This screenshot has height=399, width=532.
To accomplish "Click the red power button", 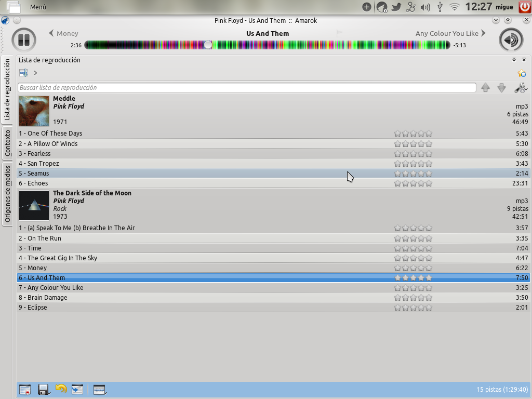I will pos(525,7).
